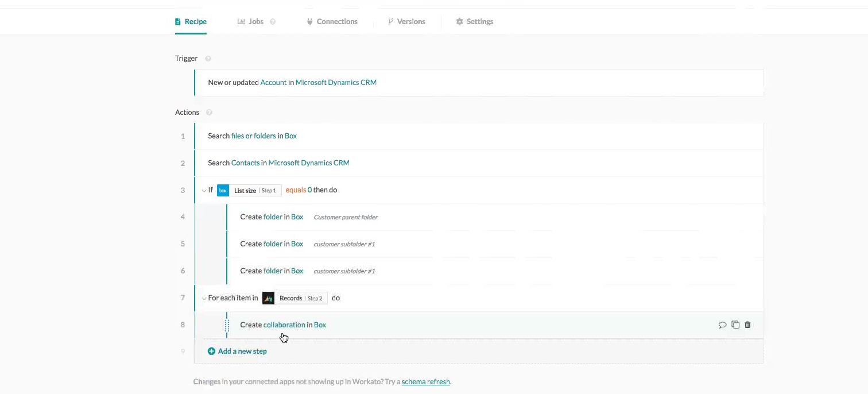The image size is (868, 394).
Task: Click files or folders link in step 1
Action: point(253,136)
